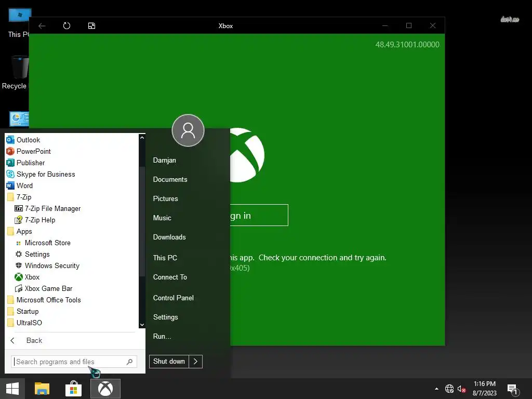Open the notification action center

[x=513, y=389]
